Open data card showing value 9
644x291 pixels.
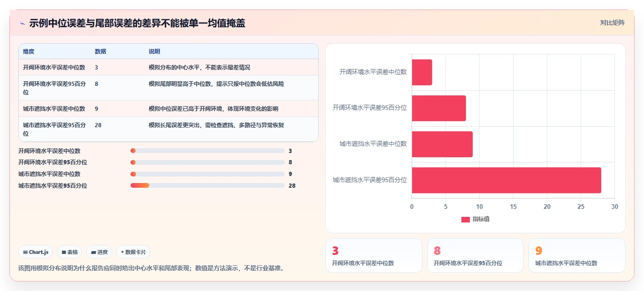coord(577,255)
